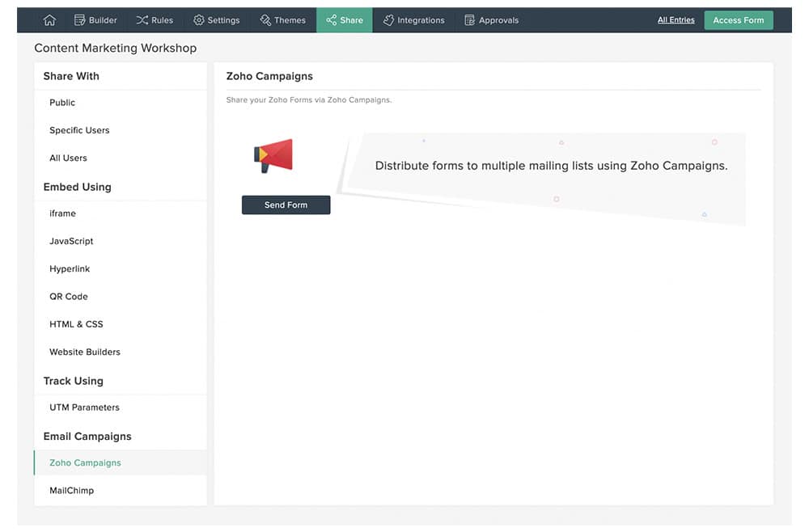Click the Zoho Campaigns panel heading

point(269,76)
